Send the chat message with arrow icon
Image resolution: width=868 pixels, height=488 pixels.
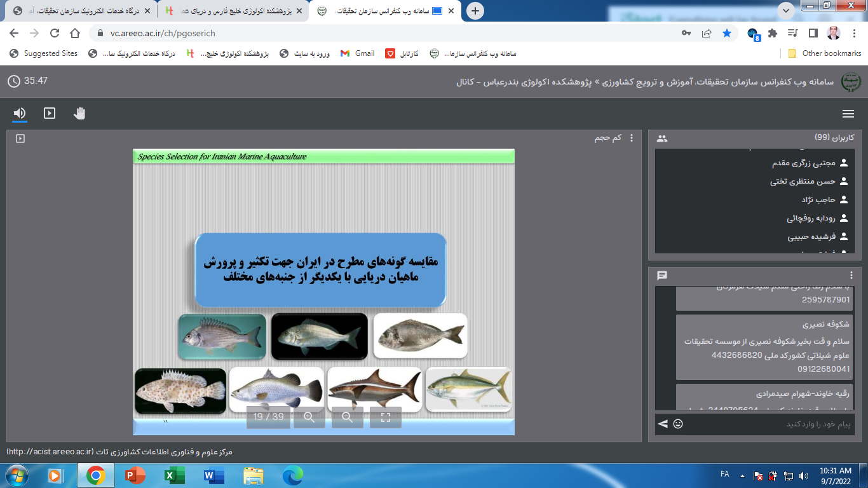tap(663, 424)
